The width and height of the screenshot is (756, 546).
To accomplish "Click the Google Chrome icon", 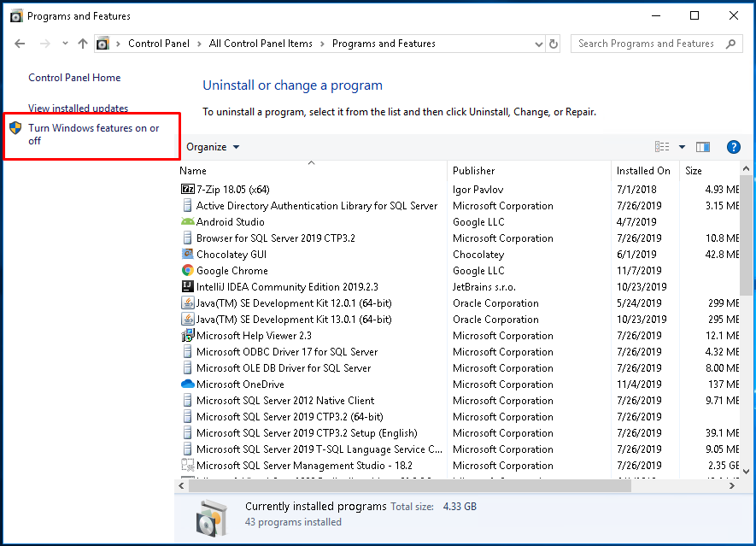I will (x=188, y=271).
